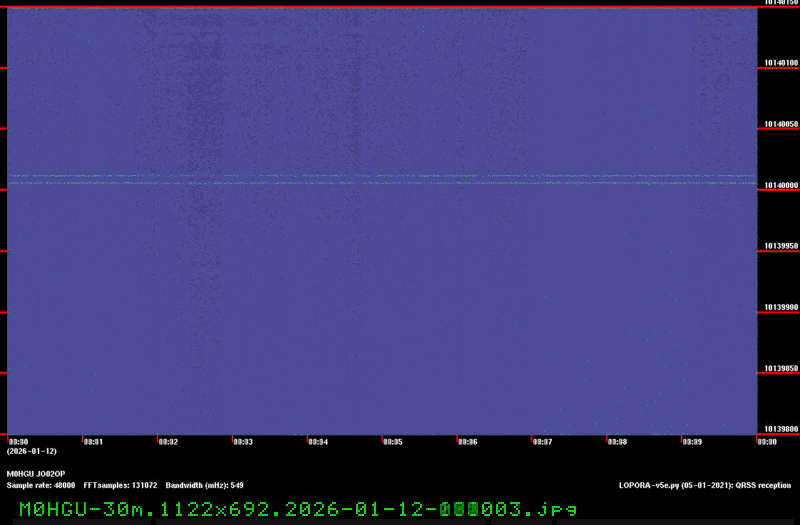The image size is (800, 525).
Task: Click the green signal trace in the spectrogram
Action: tap(380, 183)
